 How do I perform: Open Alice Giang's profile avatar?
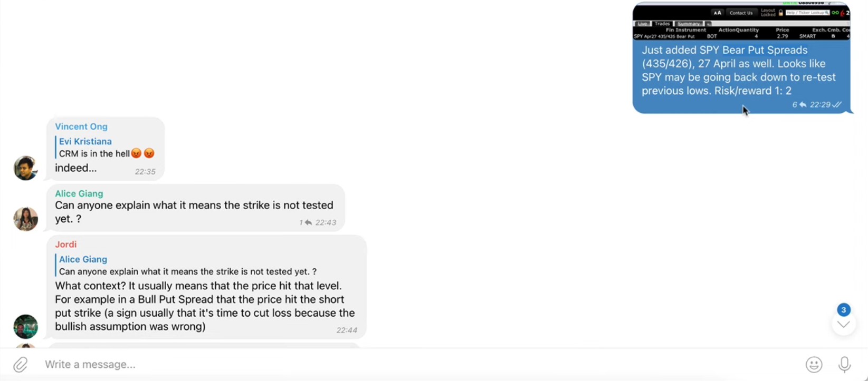pyautogui.click(x=25, y=219)
